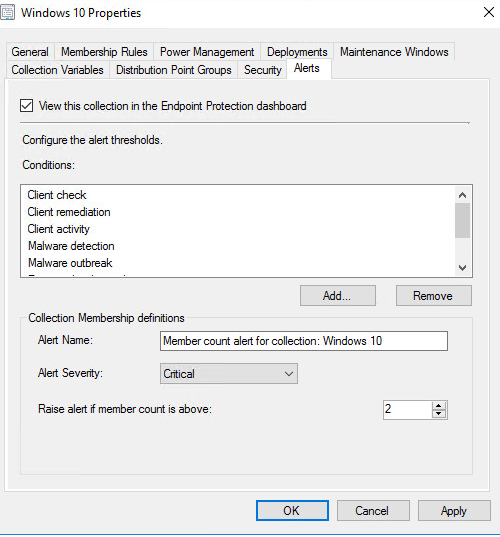Decrease member count with down spinner
Viewport: 500px width, 537px height.
point(439,414)
